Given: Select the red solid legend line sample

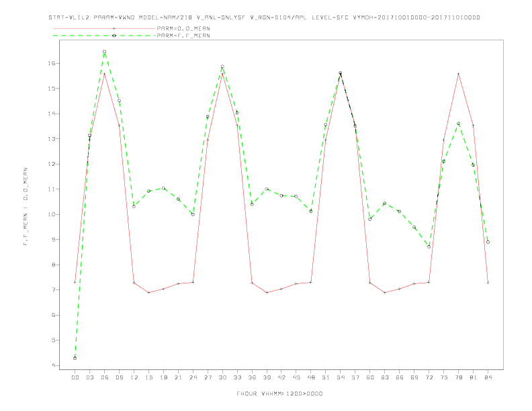Looking at the screenshot, I should [x=104, y=28].
